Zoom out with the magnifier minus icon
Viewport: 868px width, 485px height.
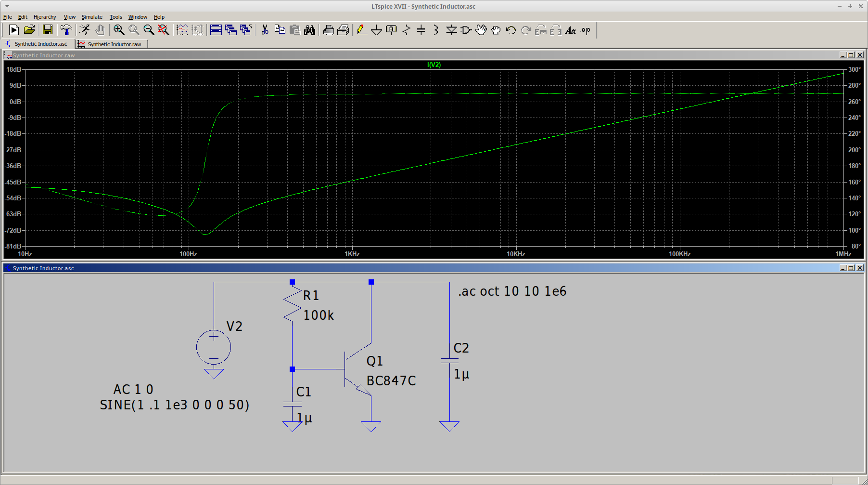pyautogui.click(x=149, y=30)
